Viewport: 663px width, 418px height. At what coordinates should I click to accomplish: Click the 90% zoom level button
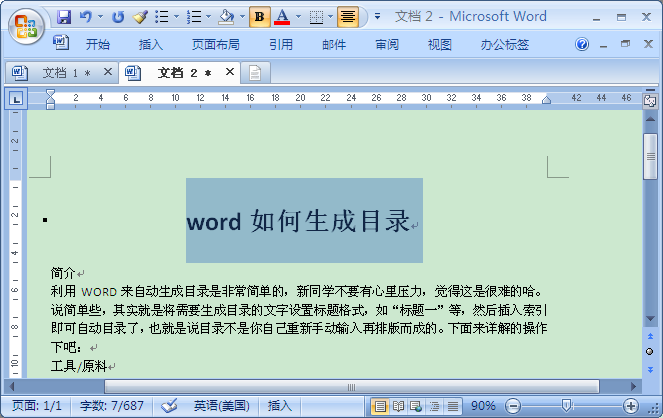[x=483, y=406]
